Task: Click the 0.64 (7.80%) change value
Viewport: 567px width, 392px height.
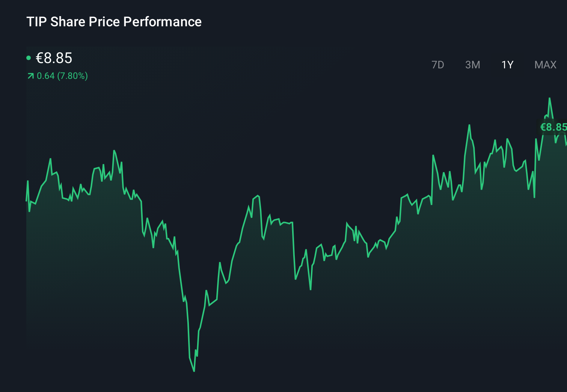Action: click(x=62, y=76)
